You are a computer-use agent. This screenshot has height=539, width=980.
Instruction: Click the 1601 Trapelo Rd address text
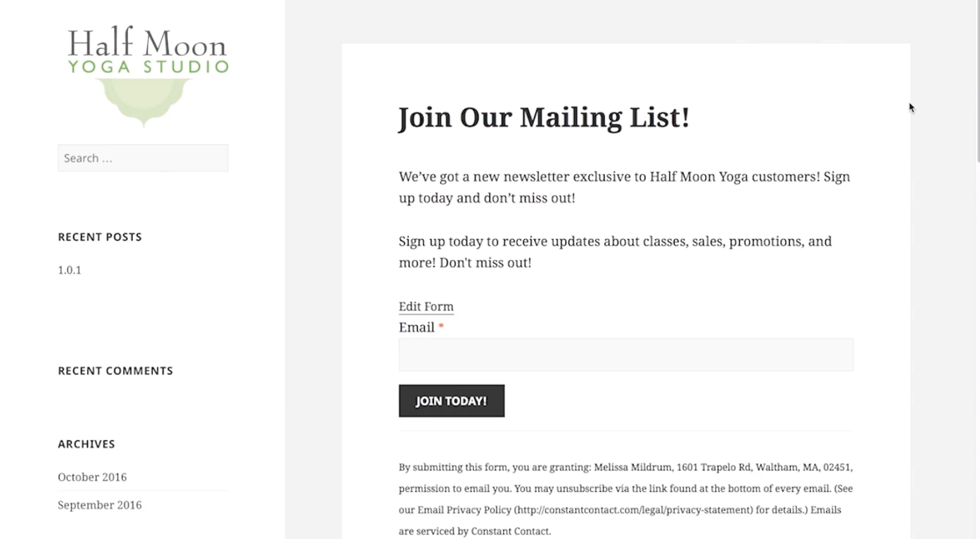point(724,467)
